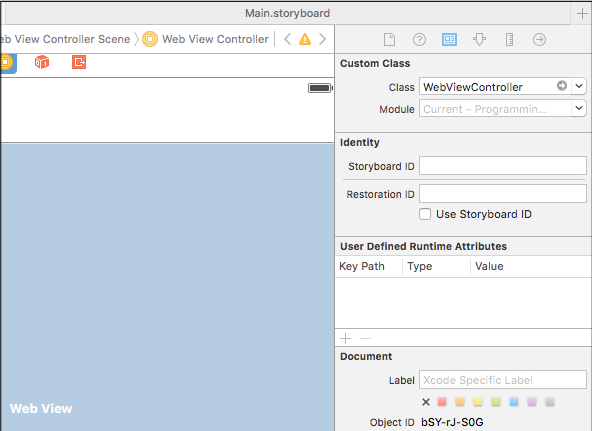This screenshot has height=431, width=592.
Task: Remove selected runtime attribute with minus
Action: tap(365, 338)
